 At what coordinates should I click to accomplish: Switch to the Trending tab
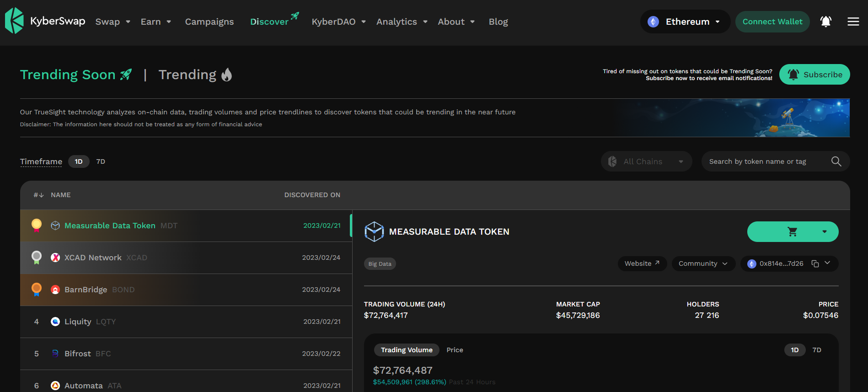(195, 75)
